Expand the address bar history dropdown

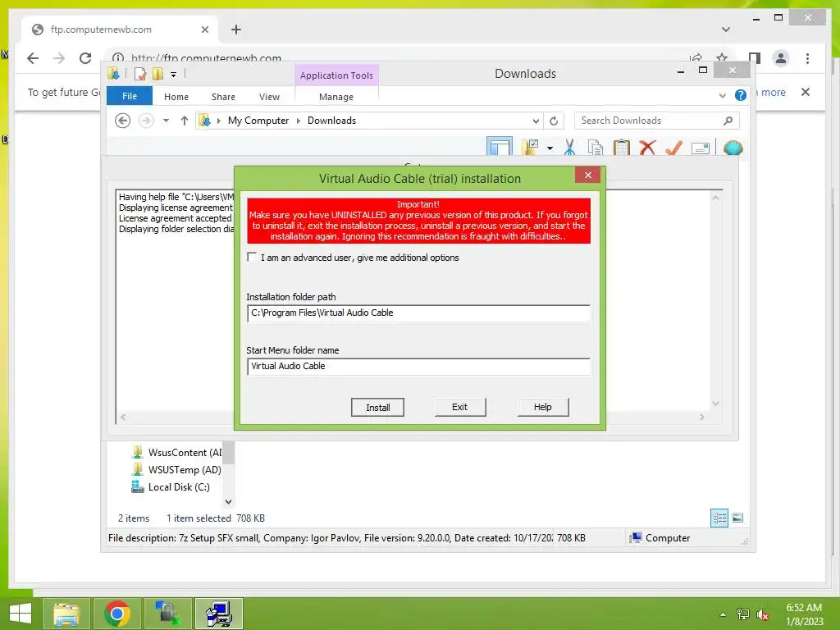click(536, 121)
